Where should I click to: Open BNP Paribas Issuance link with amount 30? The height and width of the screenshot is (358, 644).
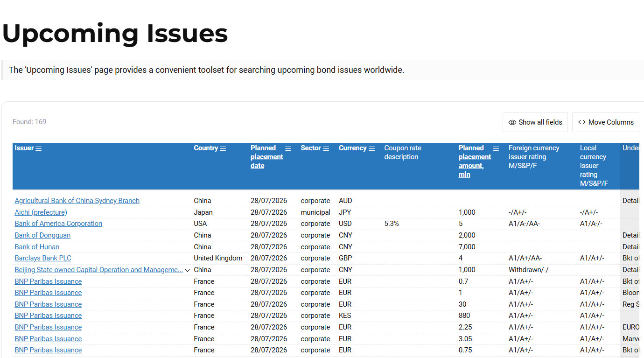pyautogui.click(x=48, y=304)
